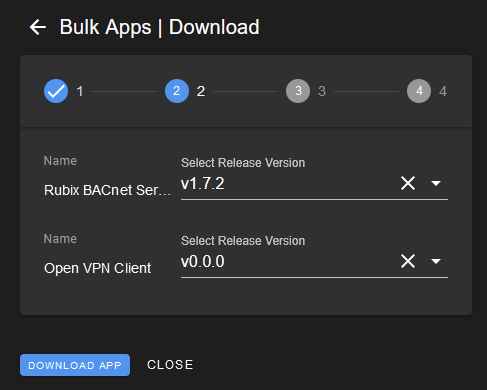Go back using the left arrow icon

38,27
